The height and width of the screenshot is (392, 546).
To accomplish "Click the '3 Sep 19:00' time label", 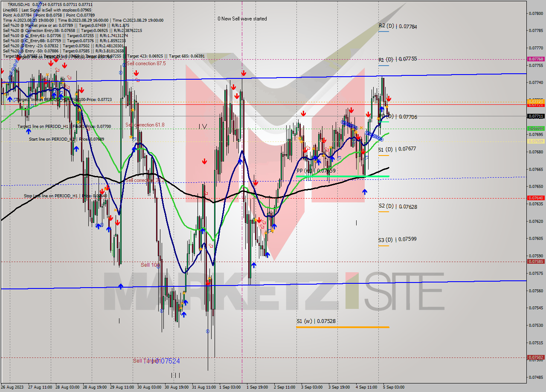I will (339, 387).
